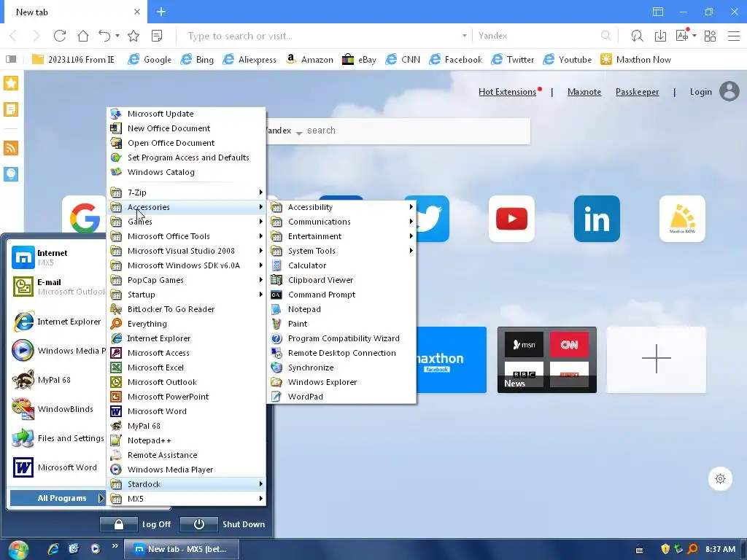Expand the System Tools submenu
Viewport: 747px width, 560px height.
coord(341,251)
